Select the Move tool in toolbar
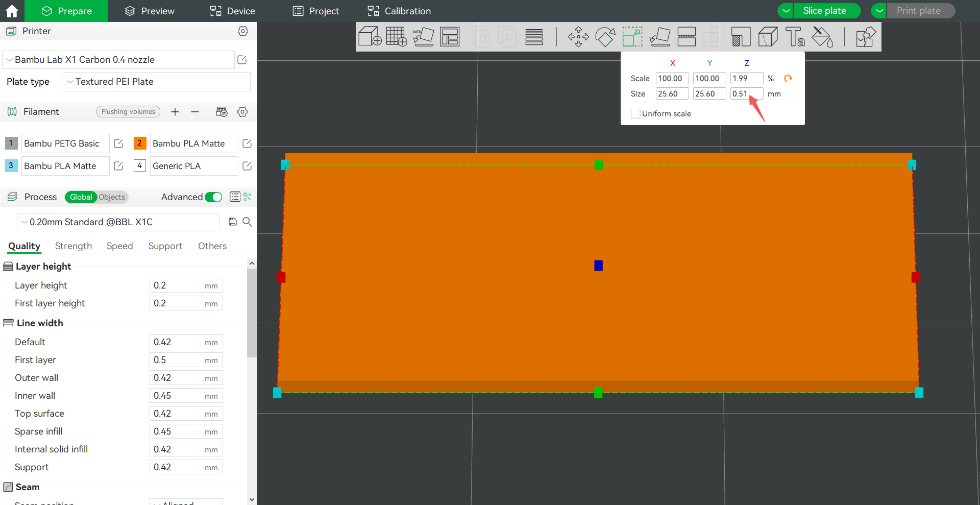Image resolution: width=980 pixels, height=505 pixels. (x=578, y=37)
